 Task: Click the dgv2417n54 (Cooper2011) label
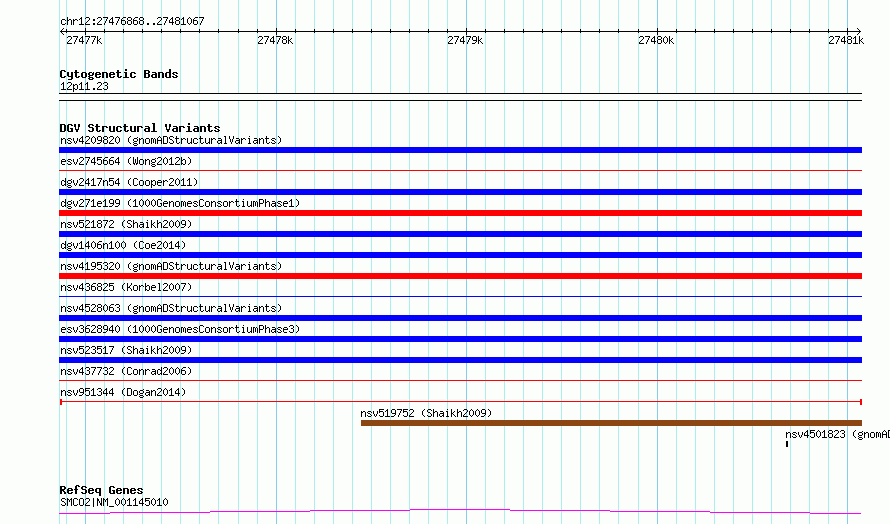[x=129, y=182]
